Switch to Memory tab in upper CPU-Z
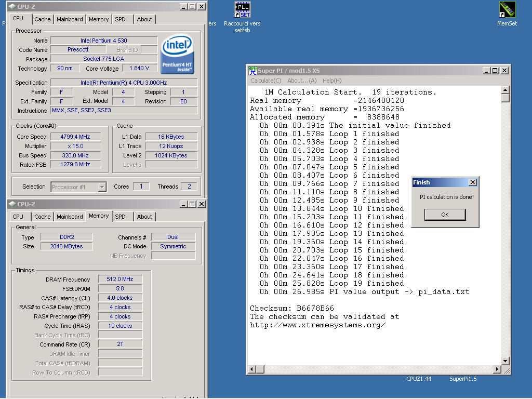The image size is (532, 399). (x=99, y=19)
